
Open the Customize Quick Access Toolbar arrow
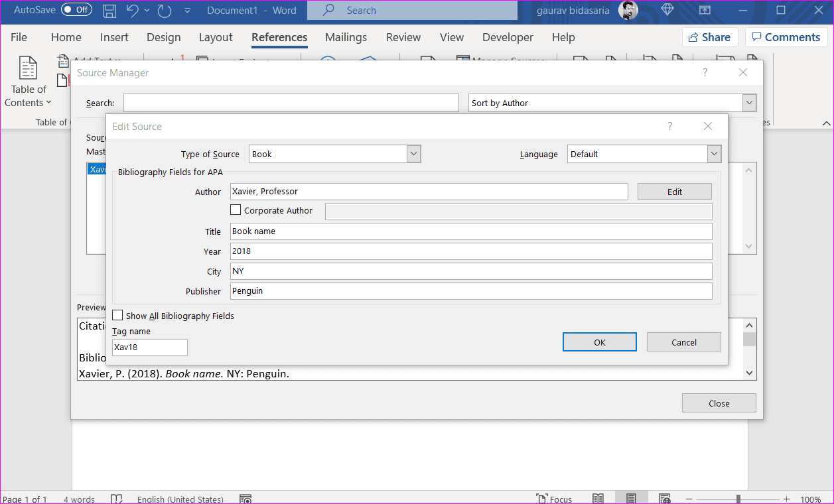click(x=187, y=11)
